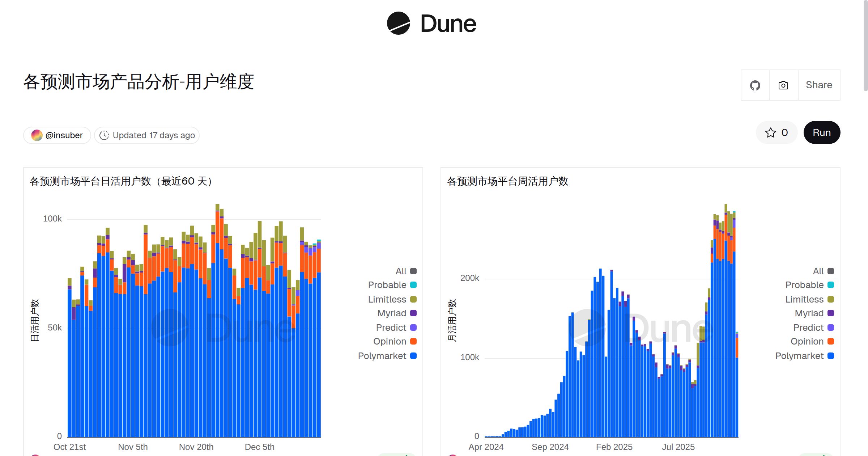Toggle Predict series visibility in daily chart
Image resolution: width=868 pixels, height=456 pixels.
[x=413, y=328]
